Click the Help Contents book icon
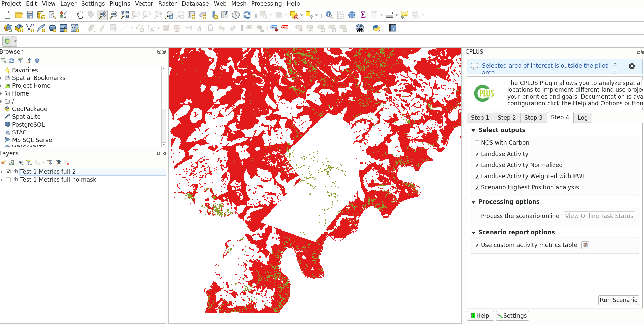 [x=393, y=28]
